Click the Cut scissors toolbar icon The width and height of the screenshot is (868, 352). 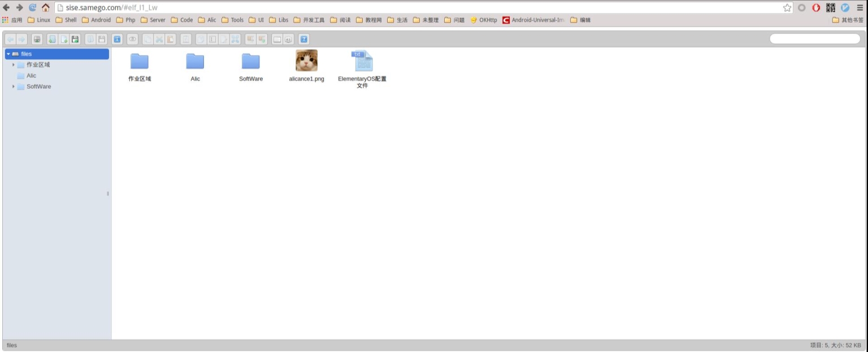pos(159,40)
